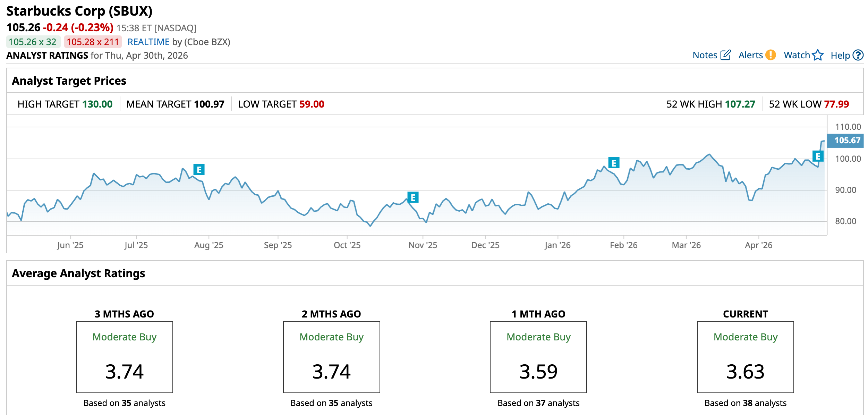
Task: Click the earnings marker near Feb '26
Action: (614, 163)
